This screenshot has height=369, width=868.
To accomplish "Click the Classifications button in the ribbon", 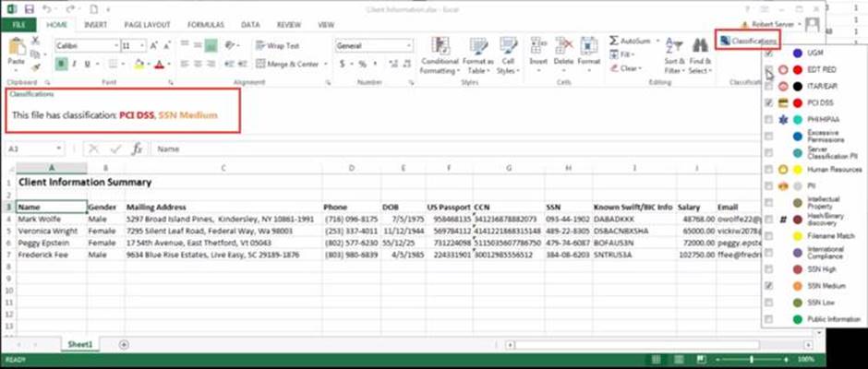I will tap(747, 42).
